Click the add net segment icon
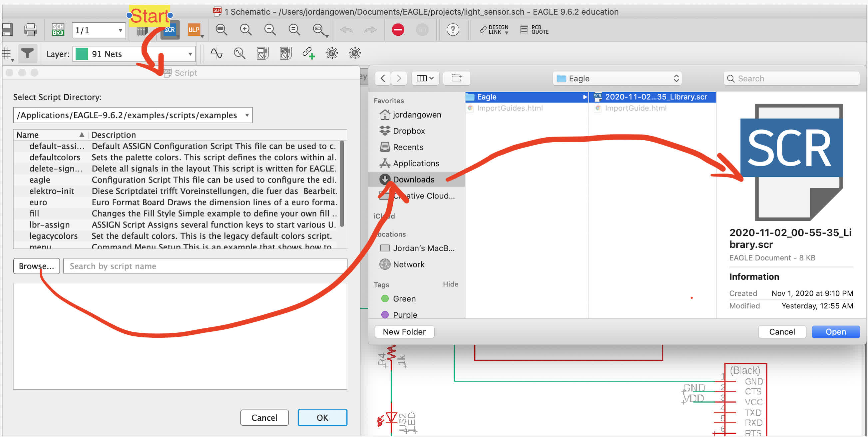Screen dimensions: 868x437 (310, 54)
